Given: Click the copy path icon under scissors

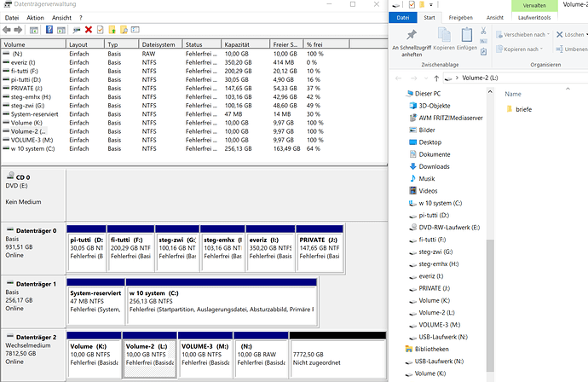Looking at the screenshot, I should point(483,41).
